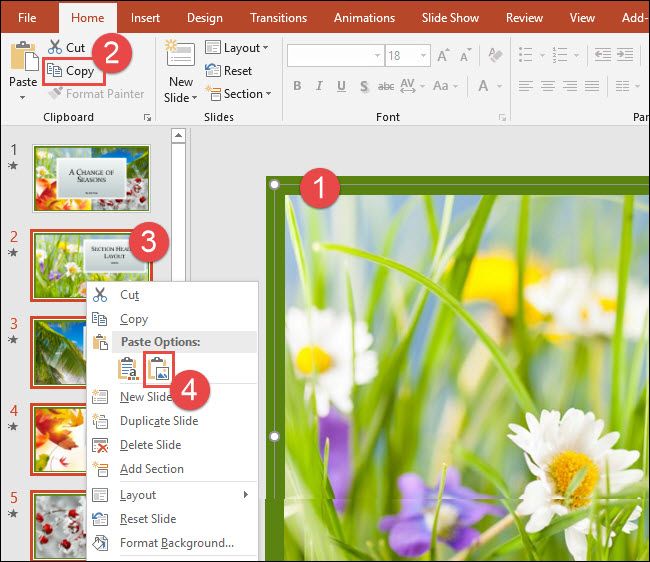Click the Bullets list icon

526,55
